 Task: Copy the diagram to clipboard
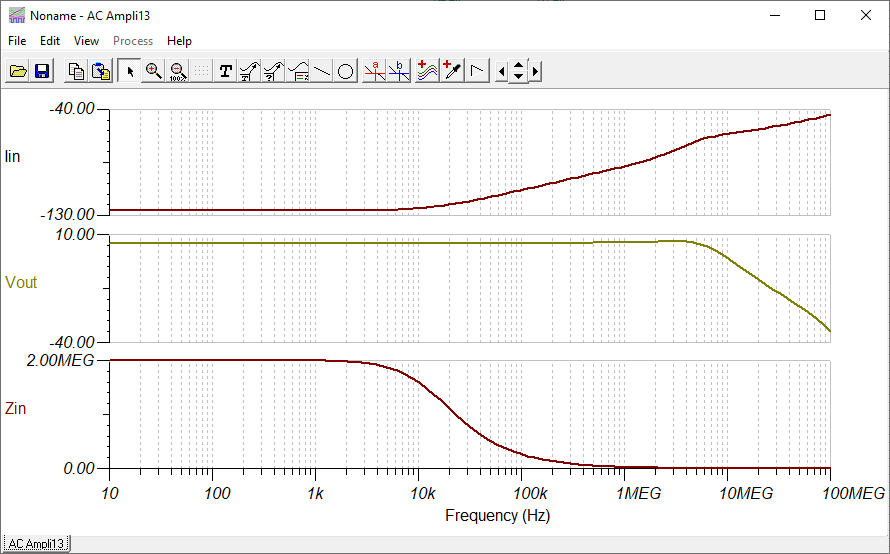76,71
